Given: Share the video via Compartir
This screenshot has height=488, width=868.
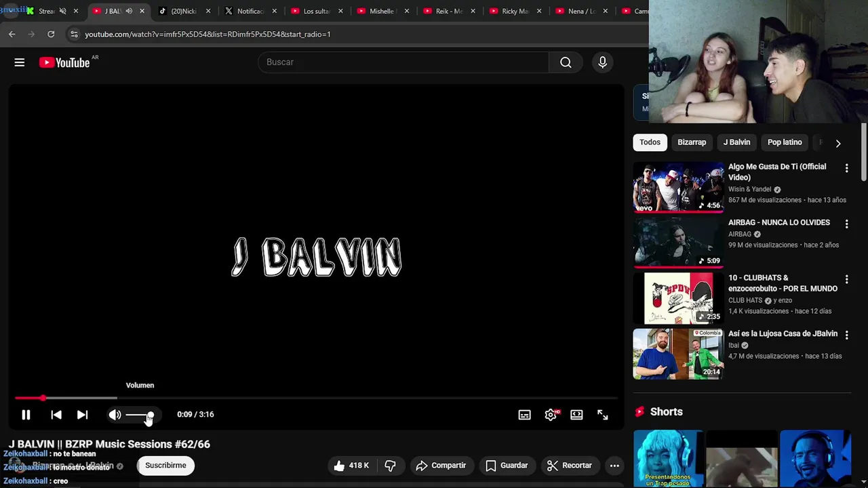Looking at the screenshot, I should tap(441, 466).
